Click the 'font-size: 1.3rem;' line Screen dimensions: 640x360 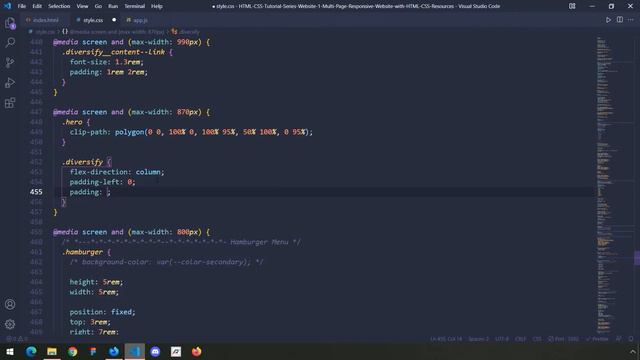107,62
